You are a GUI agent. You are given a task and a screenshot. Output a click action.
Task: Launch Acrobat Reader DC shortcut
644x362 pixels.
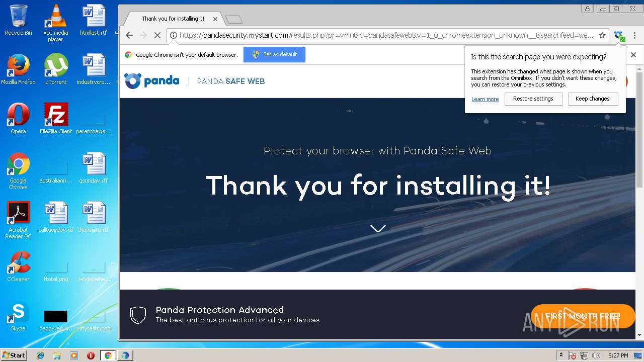point(18,220)
